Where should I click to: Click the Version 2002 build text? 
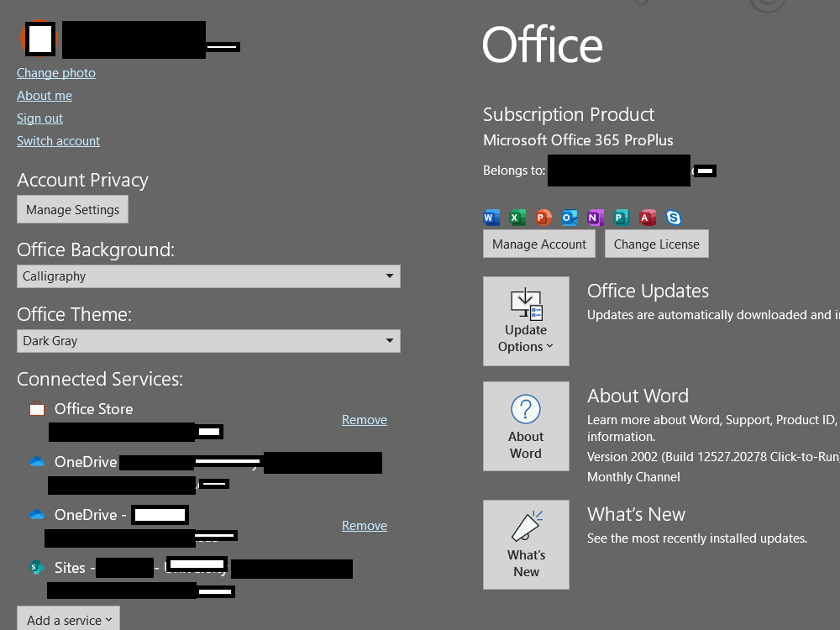click(713, 457)
